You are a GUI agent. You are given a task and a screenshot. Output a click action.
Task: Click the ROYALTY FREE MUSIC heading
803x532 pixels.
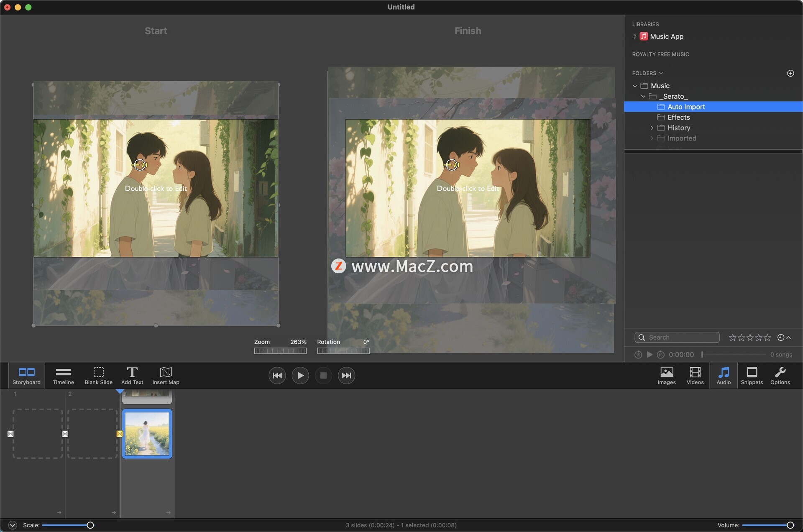[660, 54]
